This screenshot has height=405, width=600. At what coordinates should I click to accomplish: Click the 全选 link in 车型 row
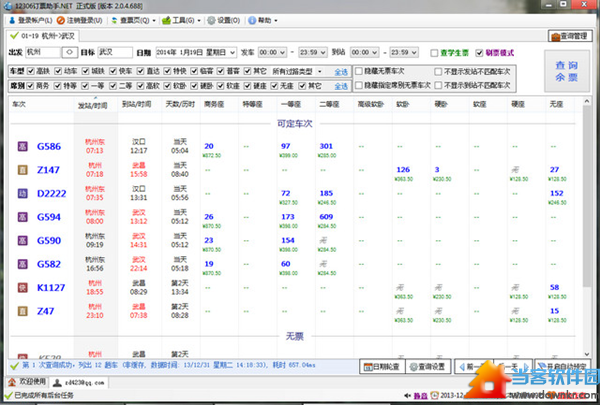coord(340,72)
